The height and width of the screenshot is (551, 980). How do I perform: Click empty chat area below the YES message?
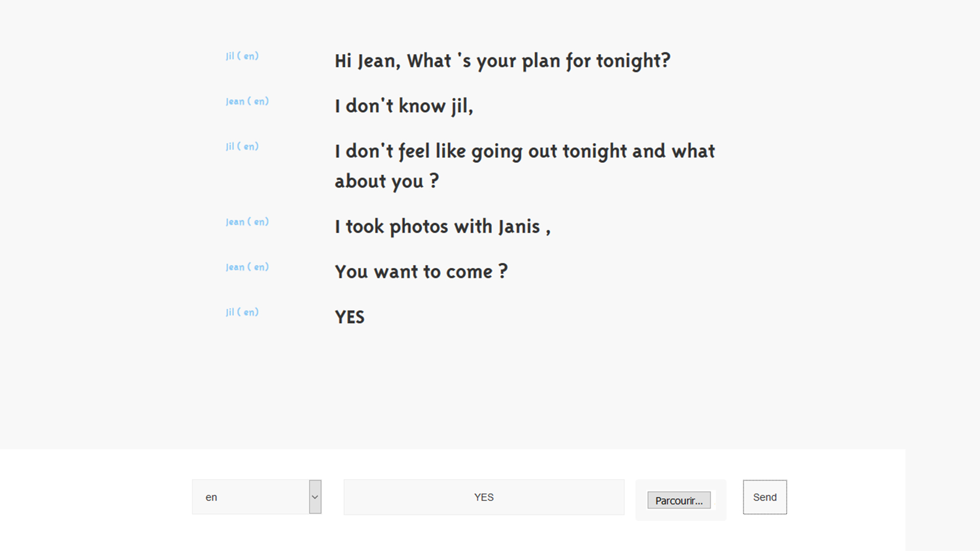click(x=490, y=388)
